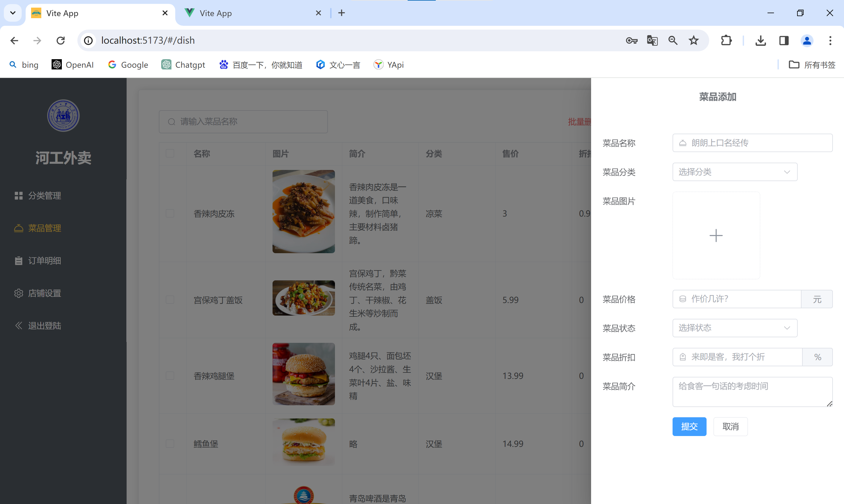The image size is (844, 504).
Task: Bookmark this page with the star icon
Action: pos(693,40)
